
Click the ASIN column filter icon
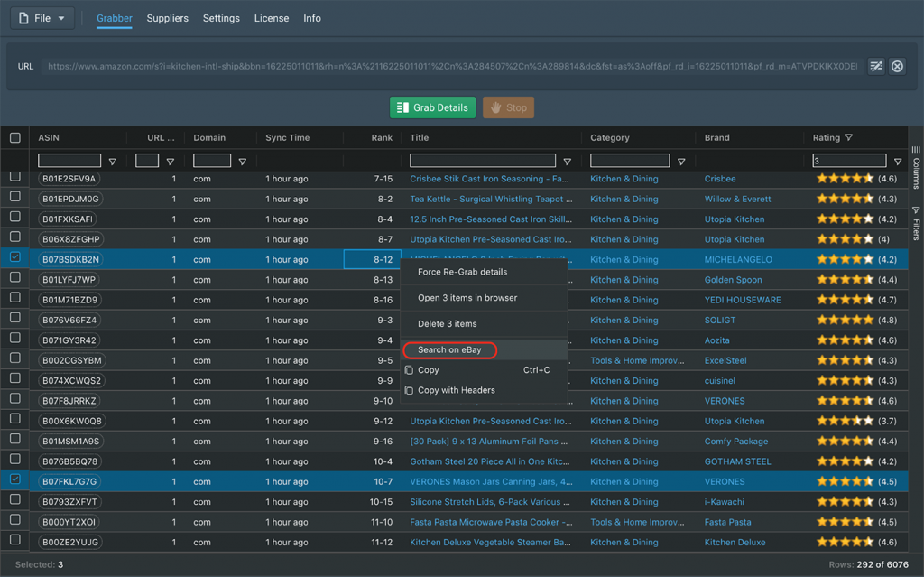[113, 162]
